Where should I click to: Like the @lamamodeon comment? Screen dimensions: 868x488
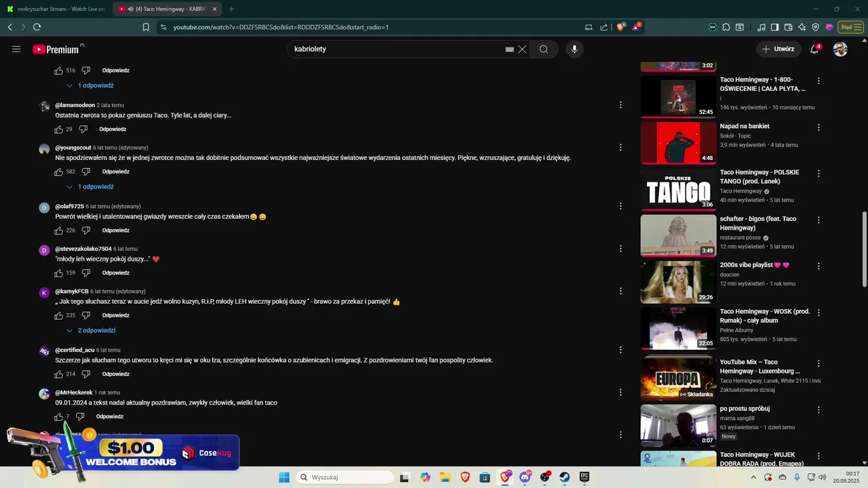58,129
